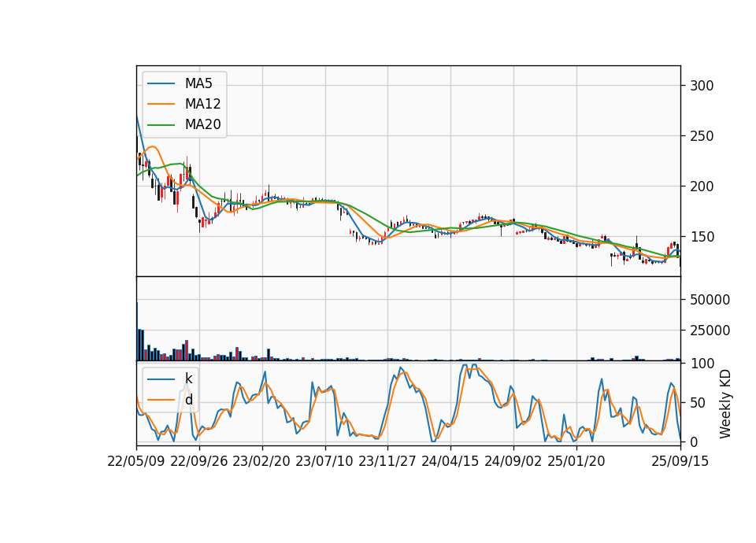Image resolution: width=756 pixels, height=543 pixels.
Task: Click the 200 price axis label
Action: (x=702, y=187)
